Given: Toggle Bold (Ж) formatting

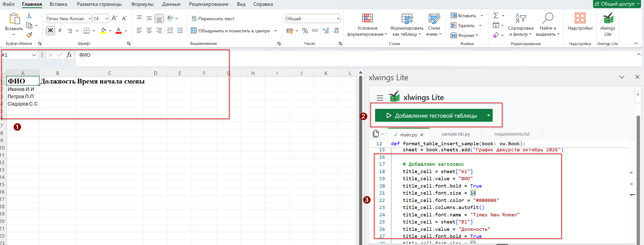Looking at the screenshot, I should pyautogui.click(x=50, y=31).
